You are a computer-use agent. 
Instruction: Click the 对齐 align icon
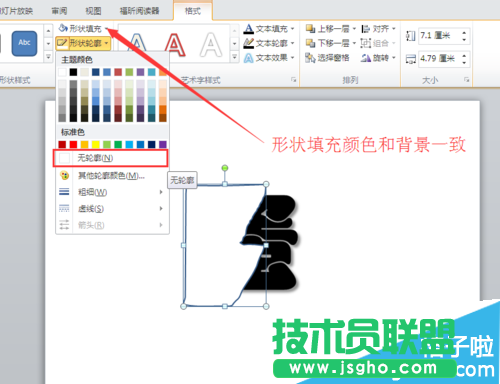point(366,29)
